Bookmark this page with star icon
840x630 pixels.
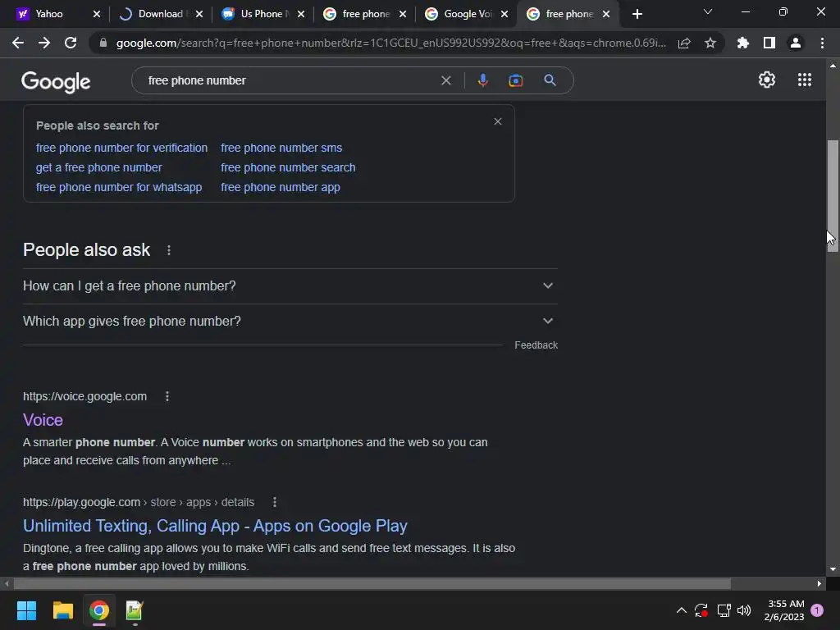click(710, 43)
